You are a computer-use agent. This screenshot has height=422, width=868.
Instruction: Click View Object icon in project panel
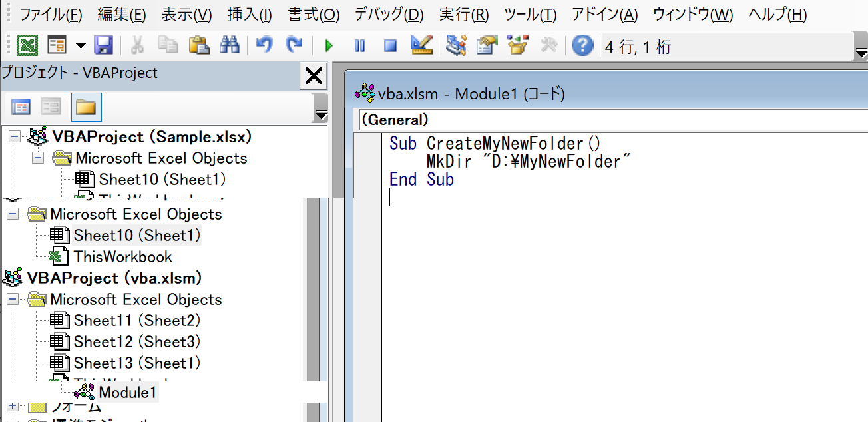51,106
